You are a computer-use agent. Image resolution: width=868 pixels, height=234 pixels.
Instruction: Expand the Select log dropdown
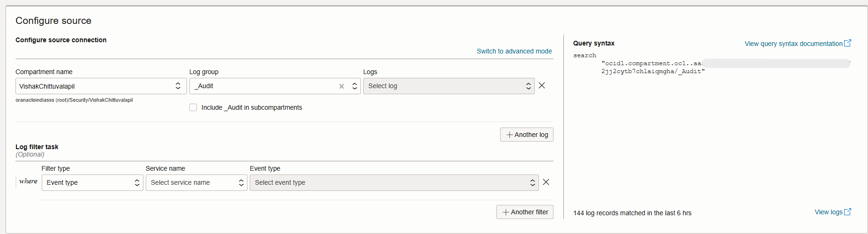coord(449,86)
